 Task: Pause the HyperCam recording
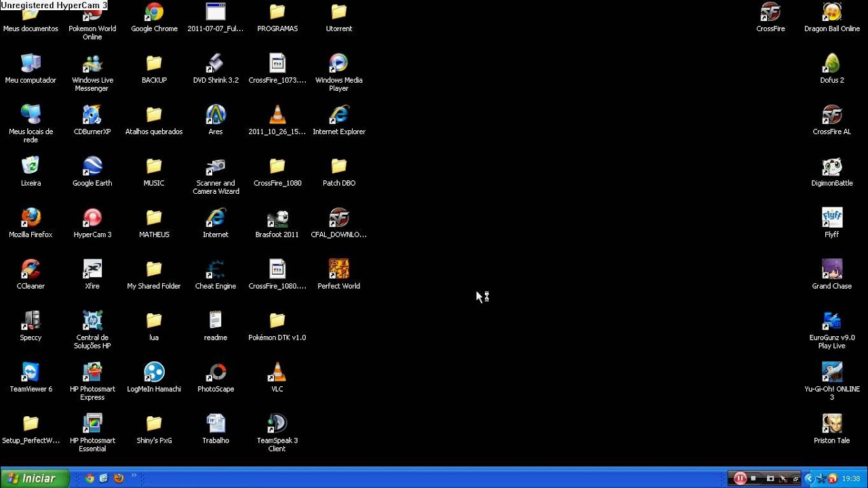(x=740, y=479)
